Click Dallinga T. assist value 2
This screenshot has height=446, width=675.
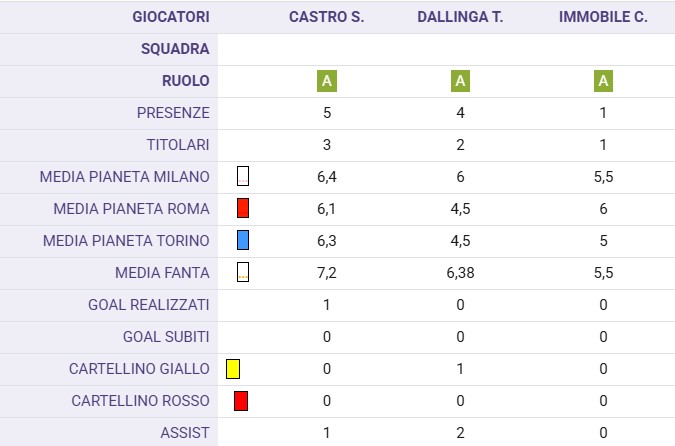click(460, 433)
